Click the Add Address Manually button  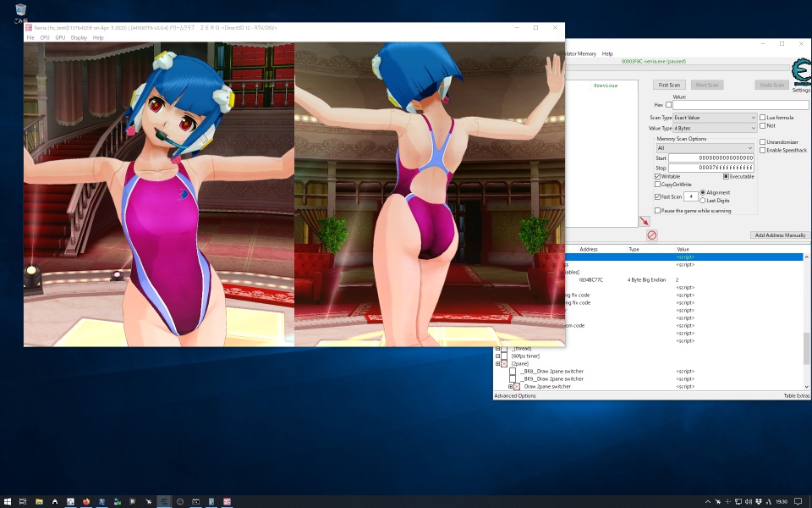click(780, 235)
